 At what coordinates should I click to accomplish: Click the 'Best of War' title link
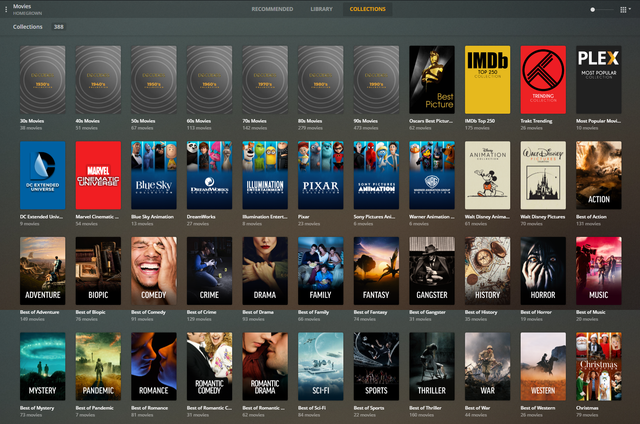[478, 408]
